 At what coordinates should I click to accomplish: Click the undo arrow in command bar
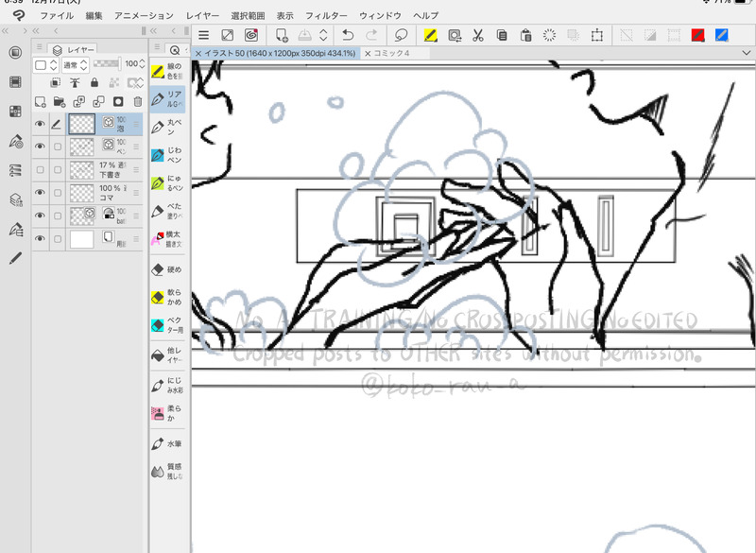point(348,35)
